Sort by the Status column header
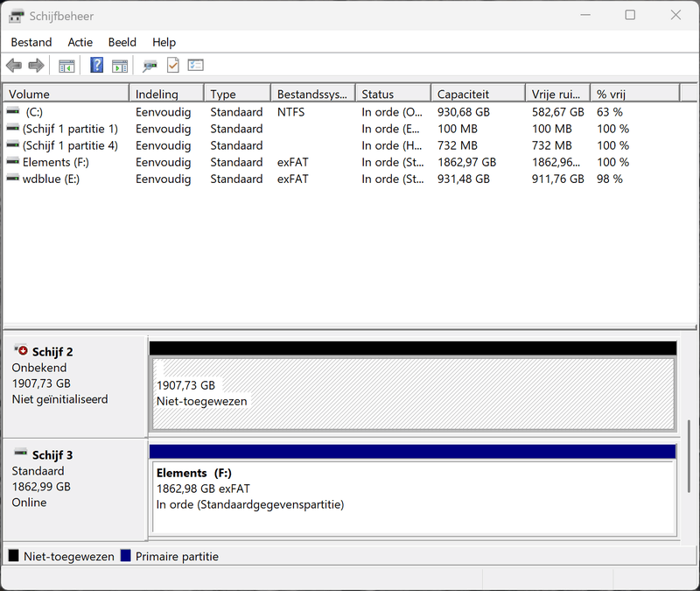Viewport: 700px width, 591px height. click(x=393, y=94)
